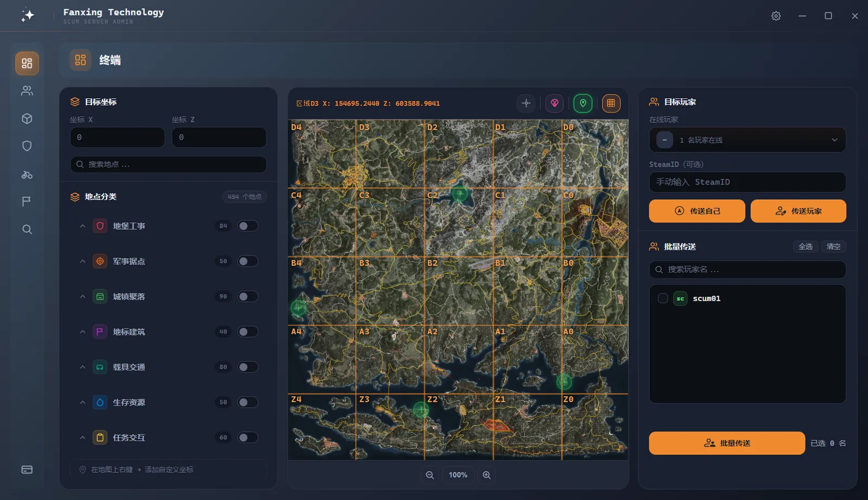
Task: Focus the SteamID manual input field
Action: coord(748,182)
